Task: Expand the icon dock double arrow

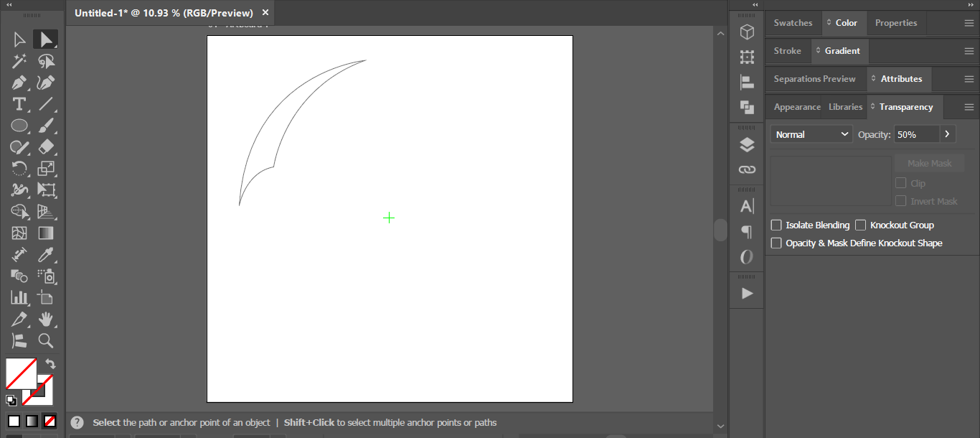Action: (755, 4)
